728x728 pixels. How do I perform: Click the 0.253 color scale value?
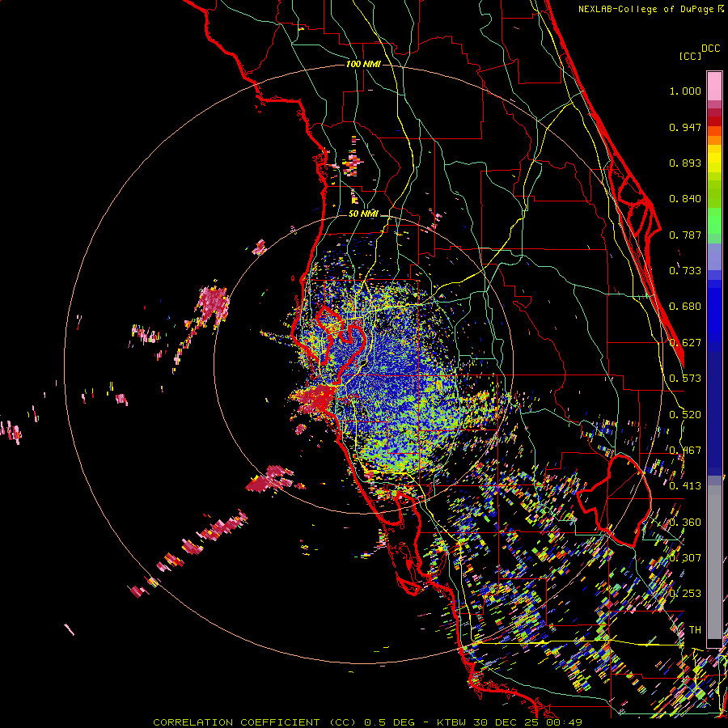[685, 594]
